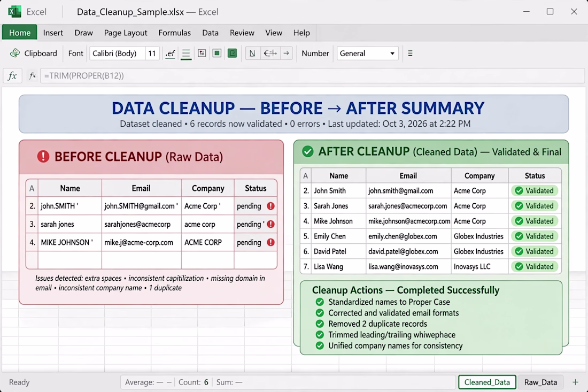The image size is (588, 392).
Task: Click the red alert icon in the MIKE JOHNSON row
Action: pyautogui.click(x=271, y=242)
